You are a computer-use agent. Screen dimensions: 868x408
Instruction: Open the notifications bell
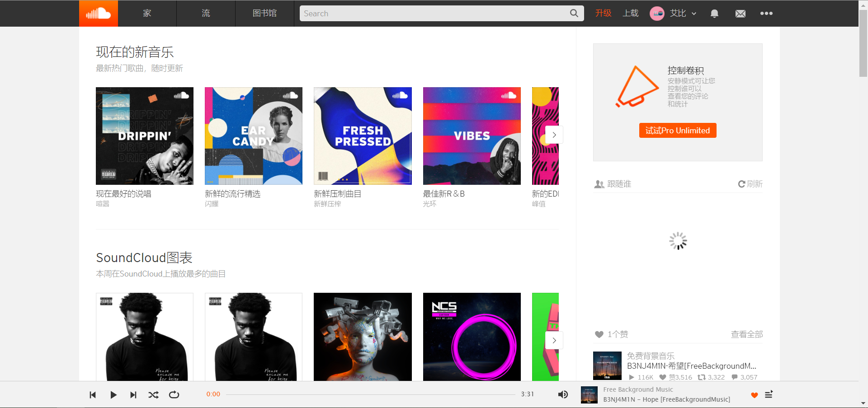(714, 14)
